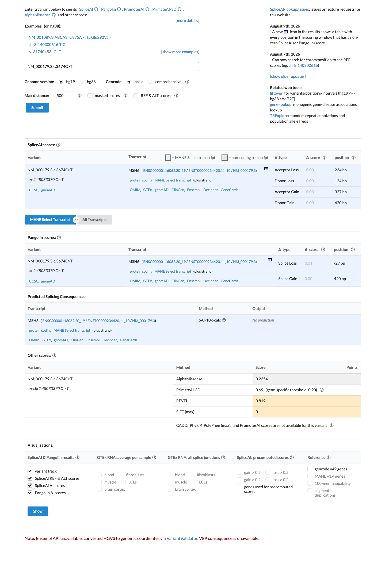Image resolution: width=389 pixels, height=588 pixels.
Task: Click AlphaMissense score 0.2354
Action: pos(262,379)
